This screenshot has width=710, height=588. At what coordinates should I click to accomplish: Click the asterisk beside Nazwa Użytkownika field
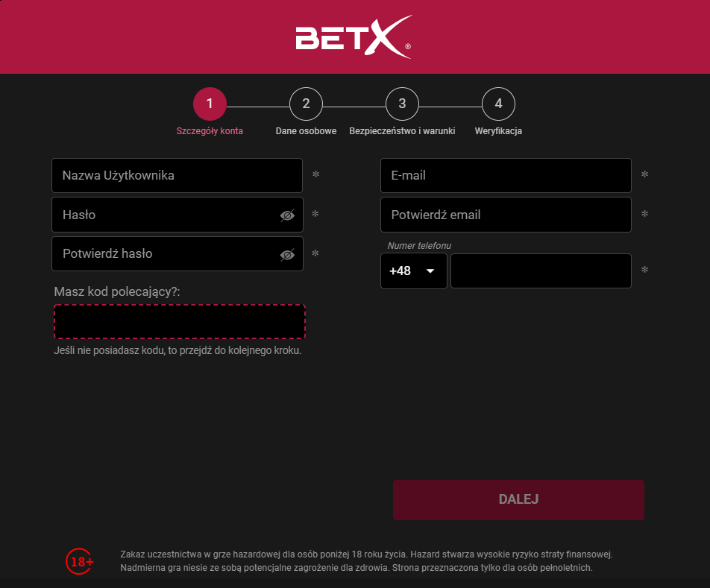coord(316,174)
